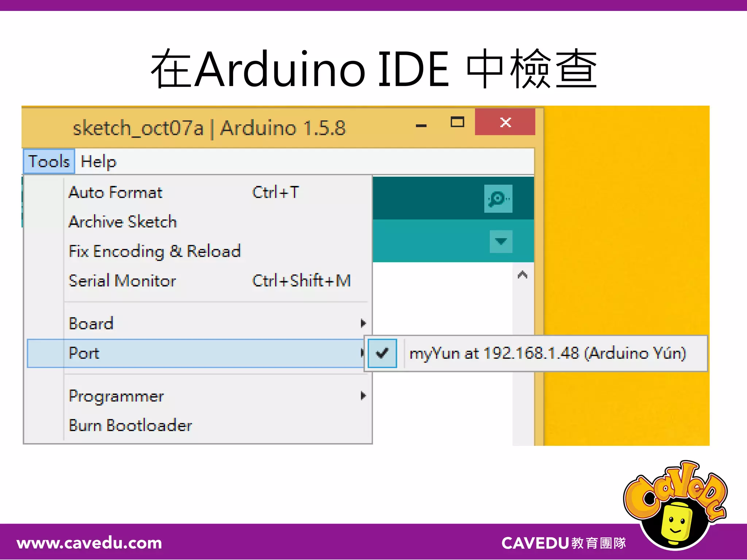This screenshot has width=747, height=560.
Task: Click the Ctrl+T shortcut label
Action: tap(276, 192)
